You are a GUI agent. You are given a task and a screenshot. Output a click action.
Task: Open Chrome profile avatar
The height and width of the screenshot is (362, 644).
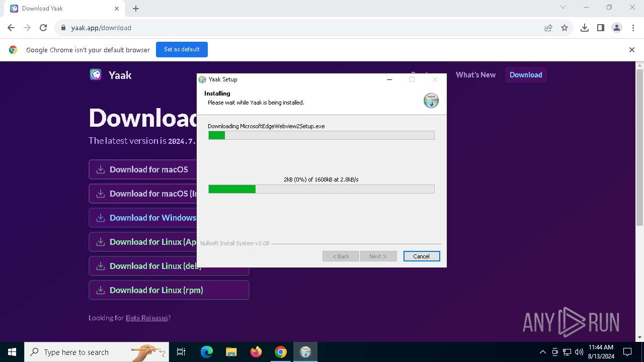click(x=617, y=28)
